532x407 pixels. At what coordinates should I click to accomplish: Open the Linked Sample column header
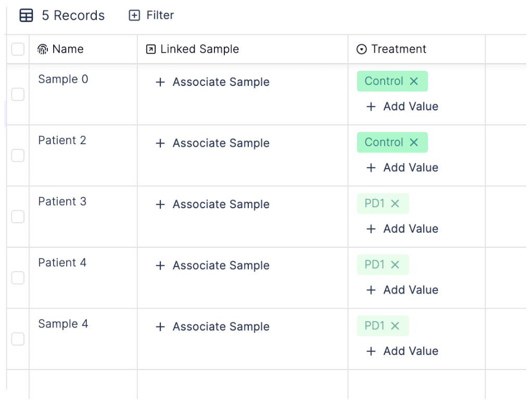(x=243, y=49)
